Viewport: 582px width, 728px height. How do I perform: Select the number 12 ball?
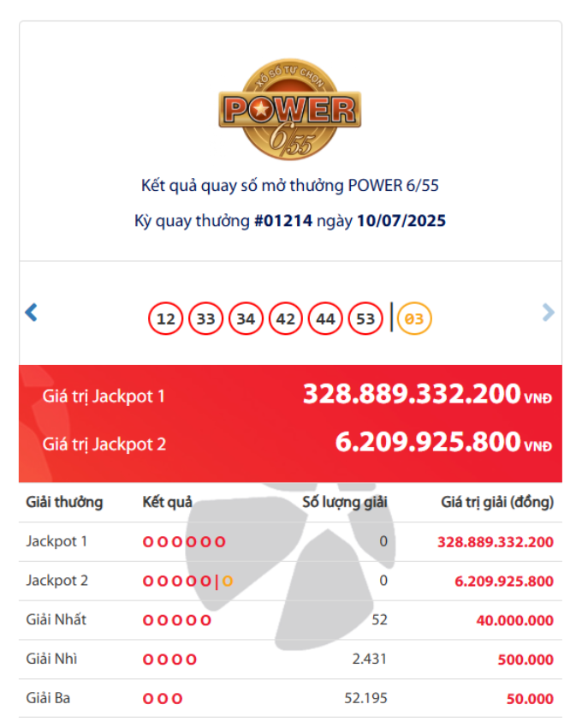coord(166,319)
